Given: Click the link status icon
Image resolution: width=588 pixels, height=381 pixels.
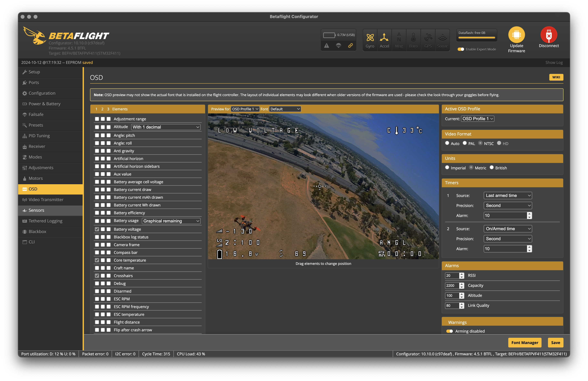Looking at the screenshot, I should click(x=350, y=45).
